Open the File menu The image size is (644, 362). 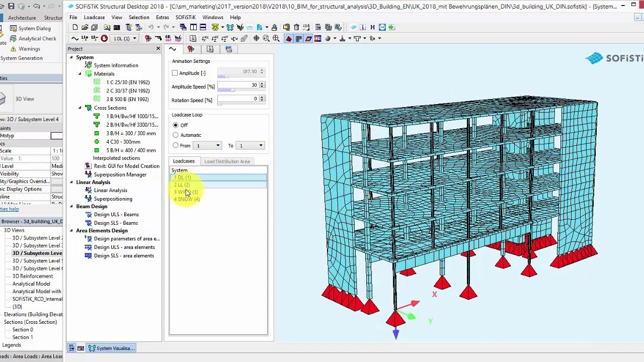pos(73,17)
